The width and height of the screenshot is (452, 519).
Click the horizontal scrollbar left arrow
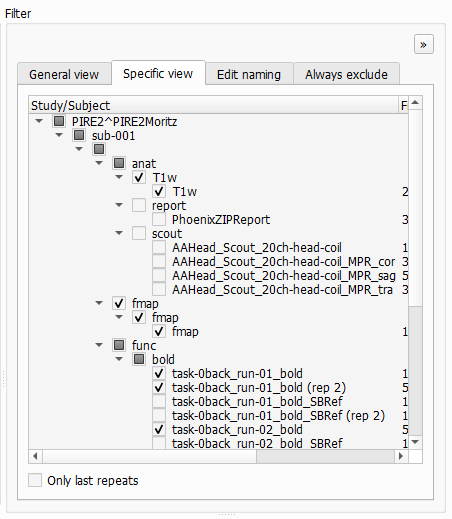35,456
